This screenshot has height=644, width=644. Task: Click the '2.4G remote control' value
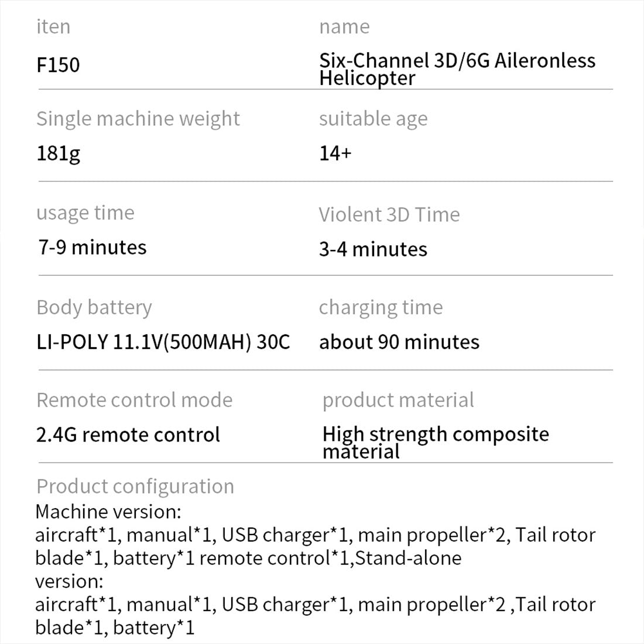coord(128,435)
